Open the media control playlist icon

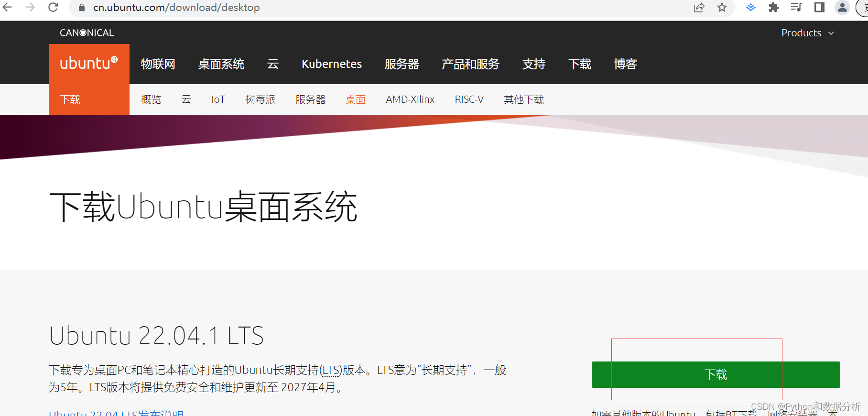click(796, 7)
